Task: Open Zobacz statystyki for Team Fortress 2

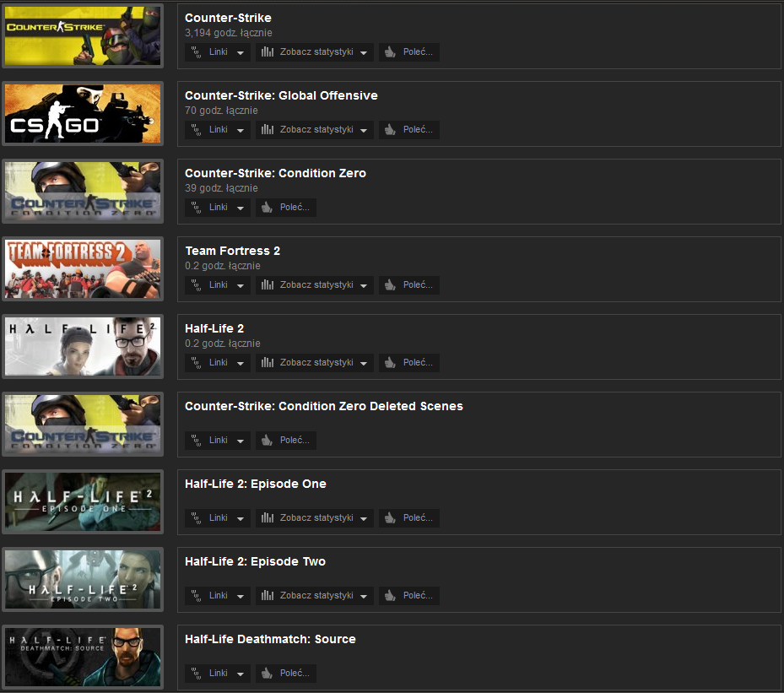Action: [x=315, y=285]
